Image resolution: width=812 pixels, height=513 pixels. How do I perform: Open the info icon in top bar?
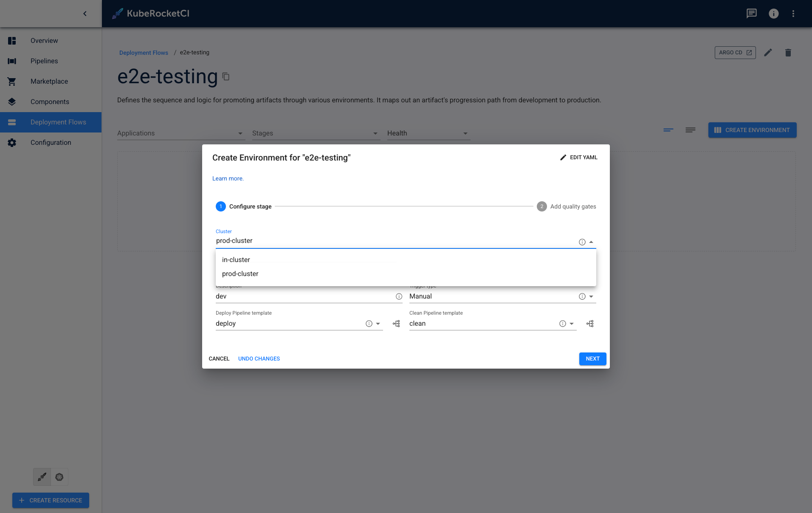tap(774, 14)
